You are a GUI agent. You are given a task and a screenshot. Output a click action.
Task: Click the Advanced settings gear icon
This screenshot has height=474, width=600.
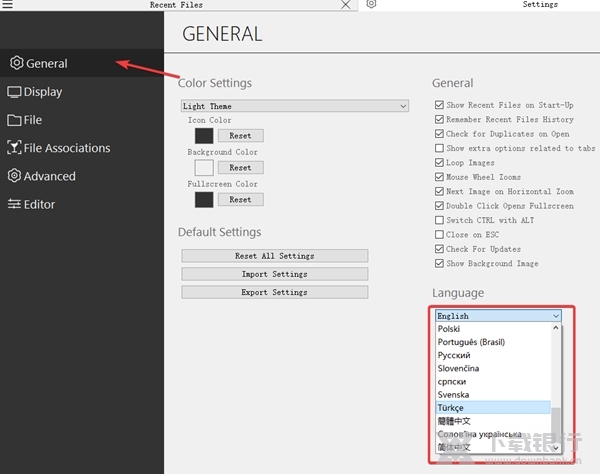15,176
